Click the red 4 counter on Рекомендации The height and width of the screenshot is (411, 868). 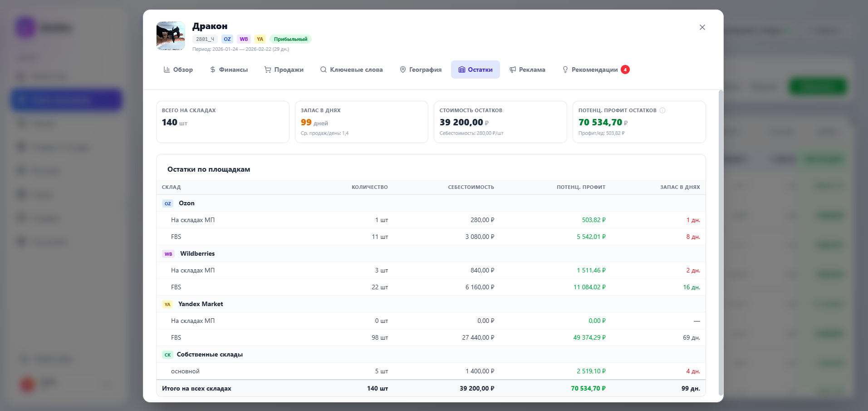coord(625,69)
